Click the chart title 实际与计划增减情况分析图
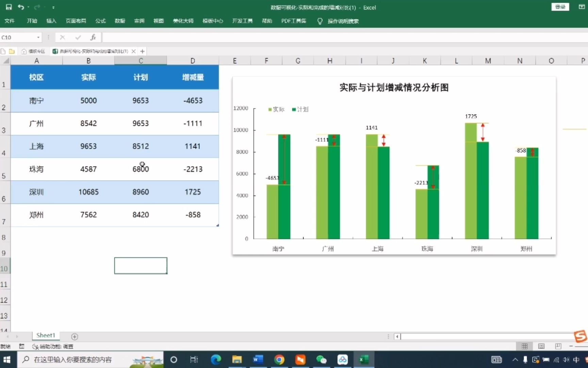This screenshot has height=368, width=588. click(394, 88)
